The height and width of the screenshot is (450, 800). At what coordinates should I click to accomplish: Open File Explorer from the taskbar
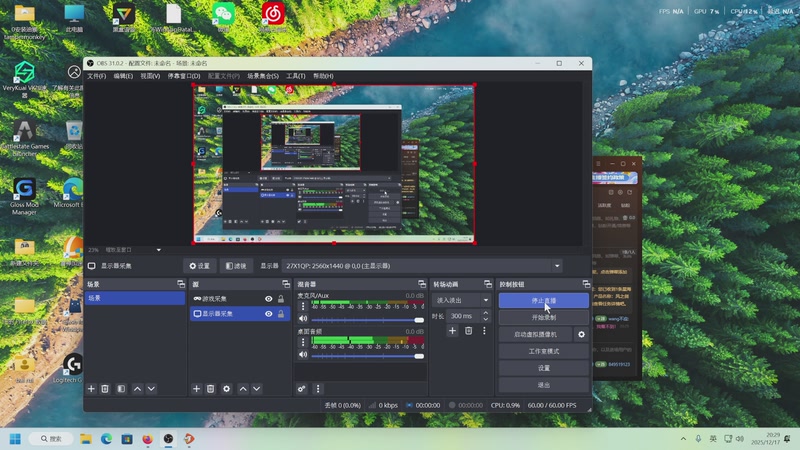click(x=86, y=439)
